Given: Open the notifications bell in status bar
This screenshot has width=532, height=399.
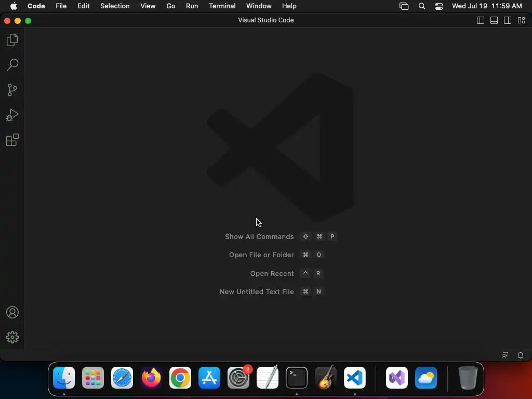Looking at the screenshot, I should coord(521,355).
